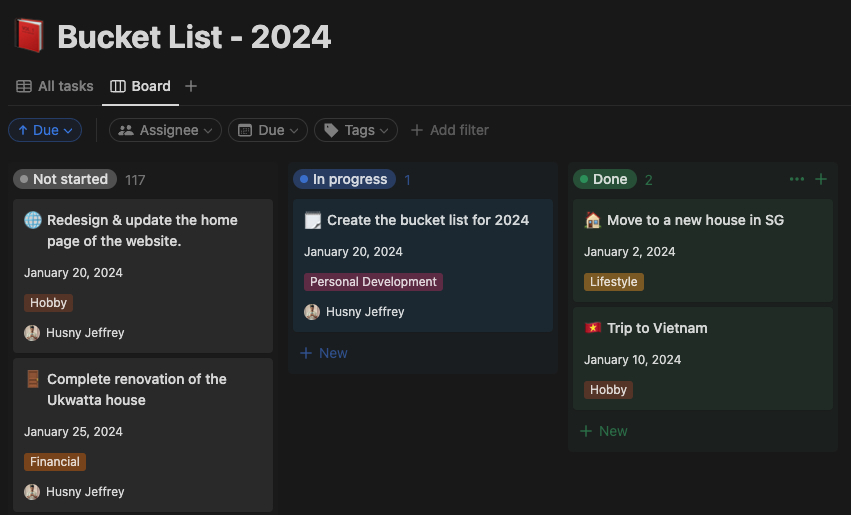This screenshot has width=851, height=515.
Task: Open the Due sort dropdown
Action: pyautogui.click(x=45, y=130)
